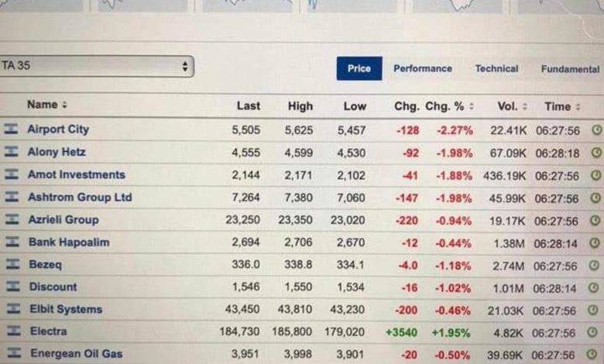604x364 pixels.
Task: Switch to the Performance tab
Action: (x=422, y=68)
